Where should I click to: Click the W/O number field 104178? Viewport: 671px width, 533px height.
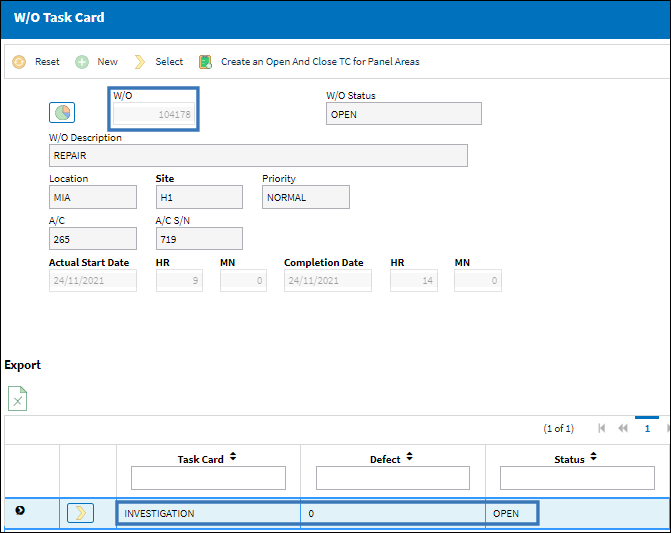click(154, 114)
